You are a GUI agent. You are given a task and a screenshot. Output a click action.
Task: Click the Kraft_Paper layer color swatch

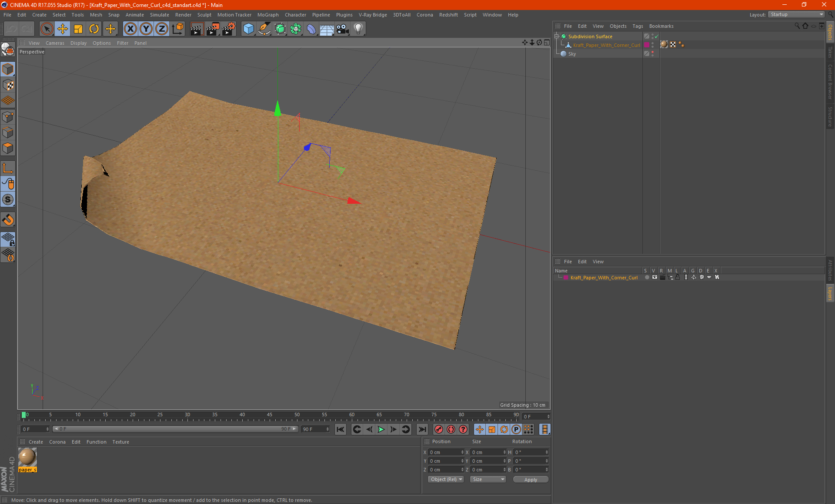[x=565, y=278]
